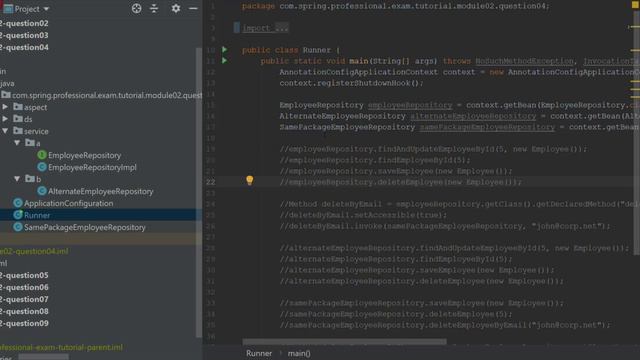Image resolution: width=640 pixels, height=360 pixels.
Task: Click Runner breadcrumb in editor footer
Action: [x=259, y=353]
